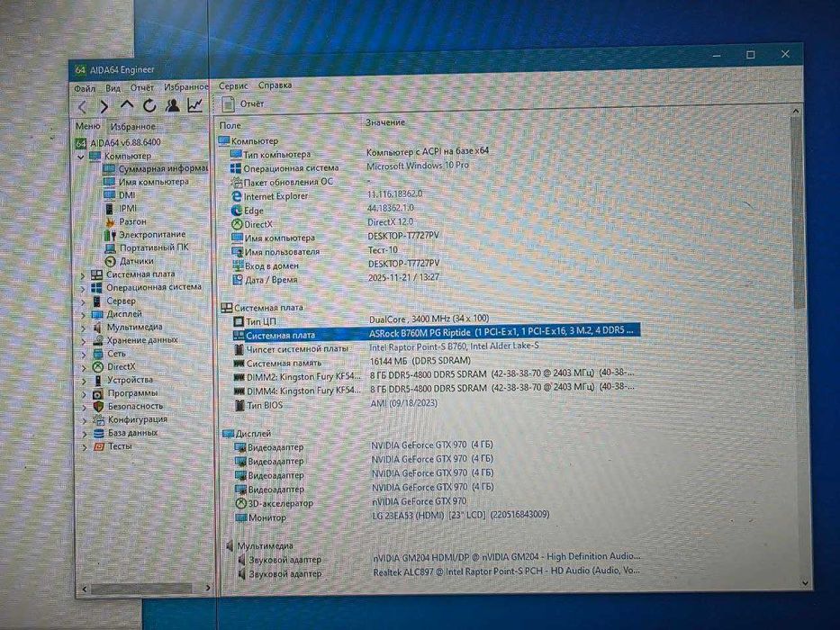Expand the Сеть tree node
The height and width of the screenshot is (630, 840).
(x=84, y=355)
